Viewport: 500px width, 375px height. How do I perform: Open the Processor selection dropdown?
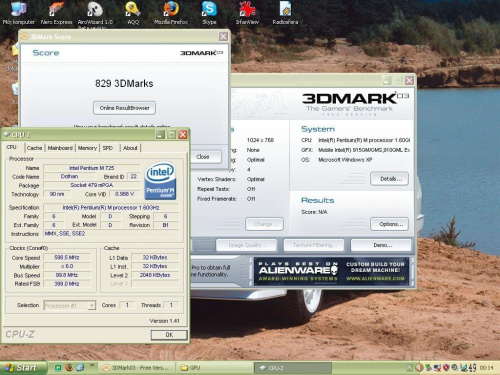click(70, 305)
